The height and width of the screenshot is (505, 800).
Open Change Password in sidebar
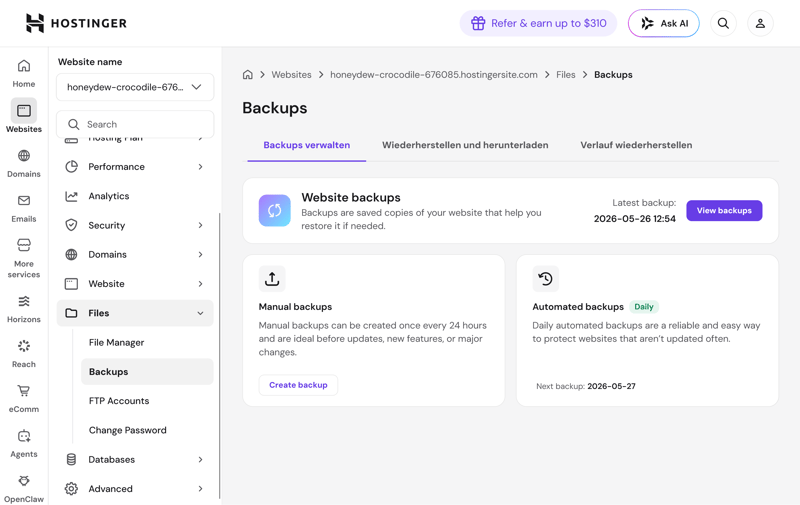click(128, 430)
